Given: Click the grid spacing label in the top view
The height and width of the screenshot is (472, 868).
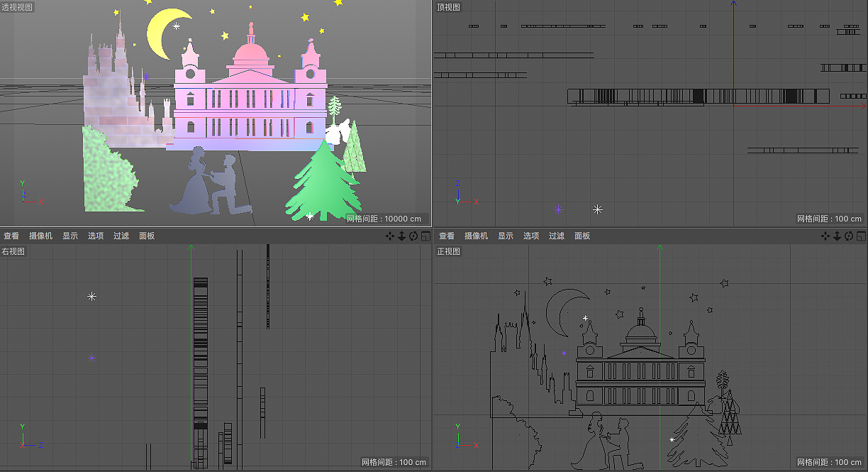Looking at the screenshot, I should [829, 219].
